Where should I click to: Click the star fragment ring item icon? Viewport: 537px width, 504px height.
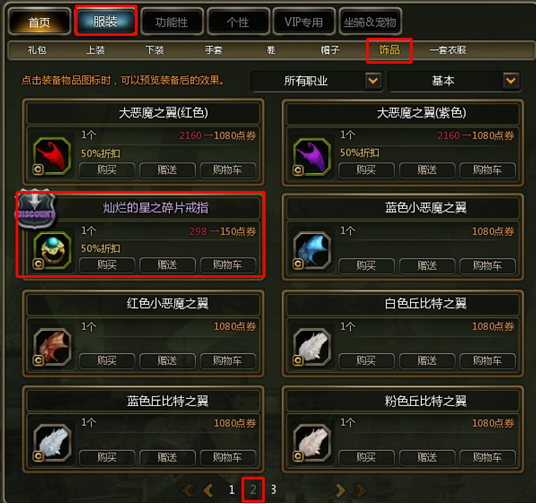(52, 250)
